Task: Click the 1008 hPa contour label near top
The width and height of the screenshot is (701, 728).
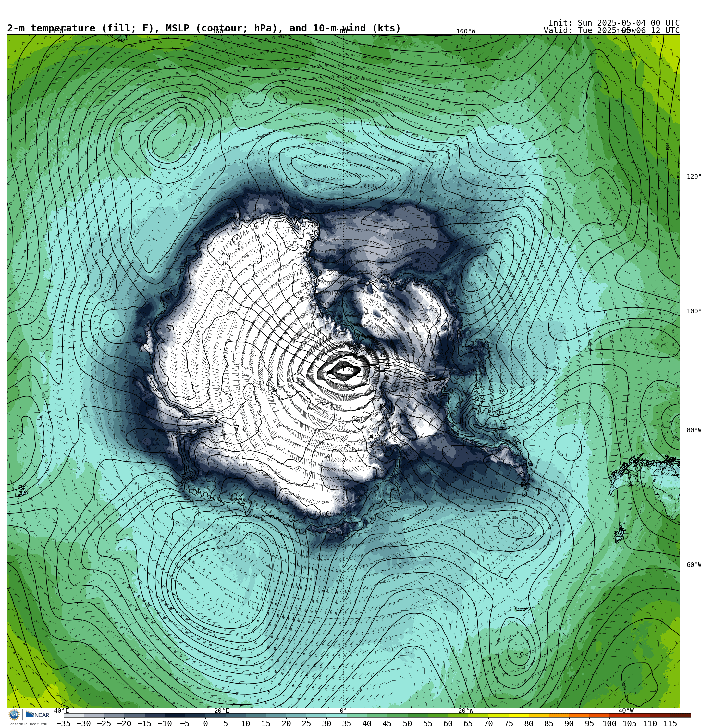Action: click(x=360, y=69)
